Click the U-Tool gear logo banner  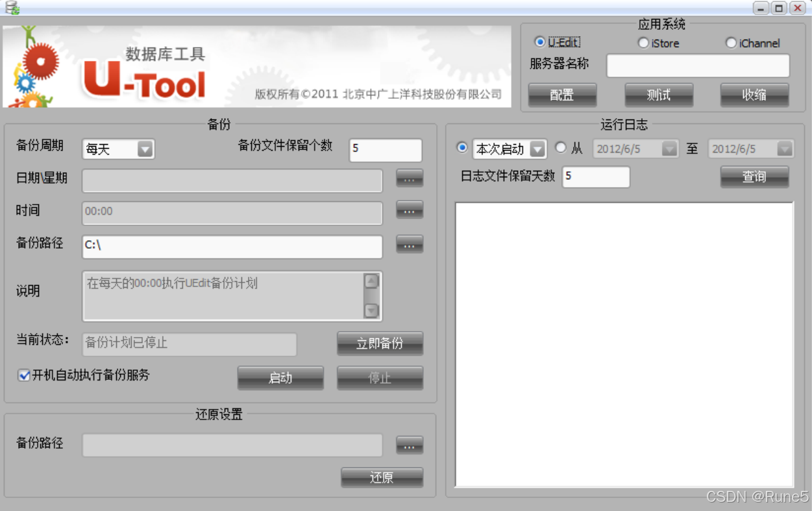click(257, 66)
